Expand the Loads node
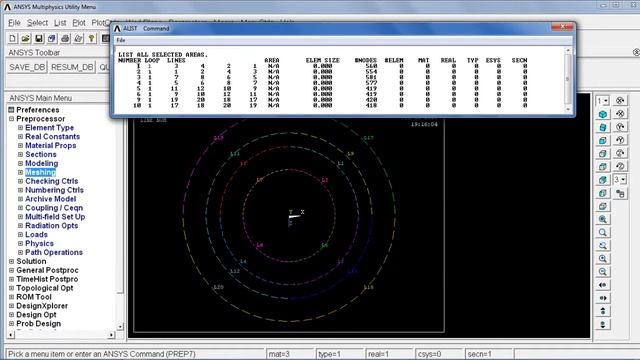 click(x=20, y=235)
